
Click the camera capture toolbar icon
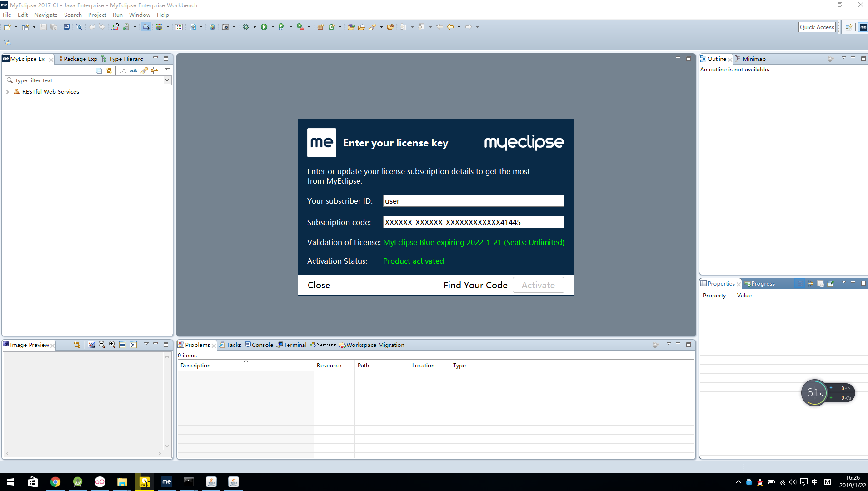[225, 27]
